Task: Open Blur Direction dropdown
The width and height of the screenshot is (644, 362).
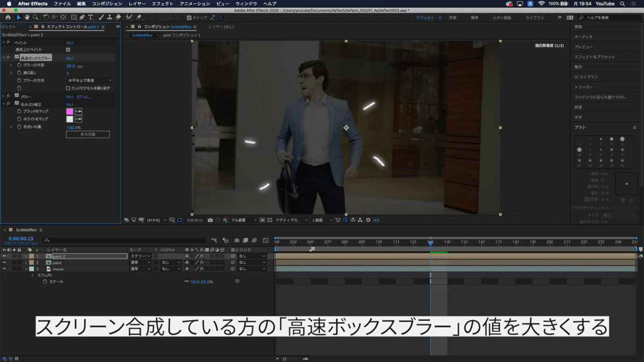Action: pos(89,80)
